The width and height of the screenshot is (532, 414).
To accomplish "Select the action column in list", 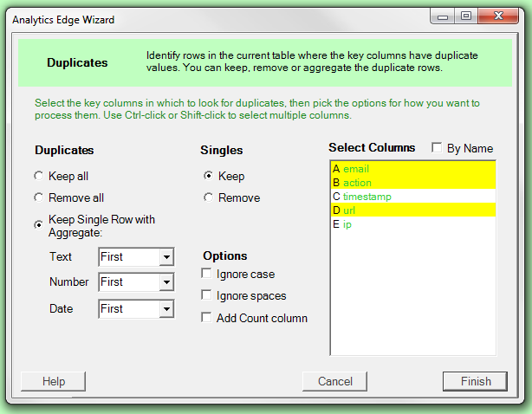I will click(x=357, y=183).
